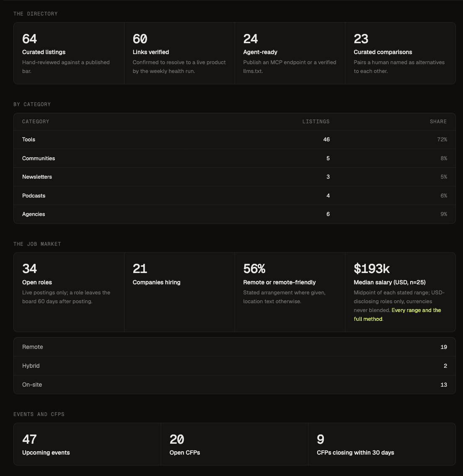Select the Podcasts category row label
The height and width of the screenshot is (476, 463).
point(34,196)
